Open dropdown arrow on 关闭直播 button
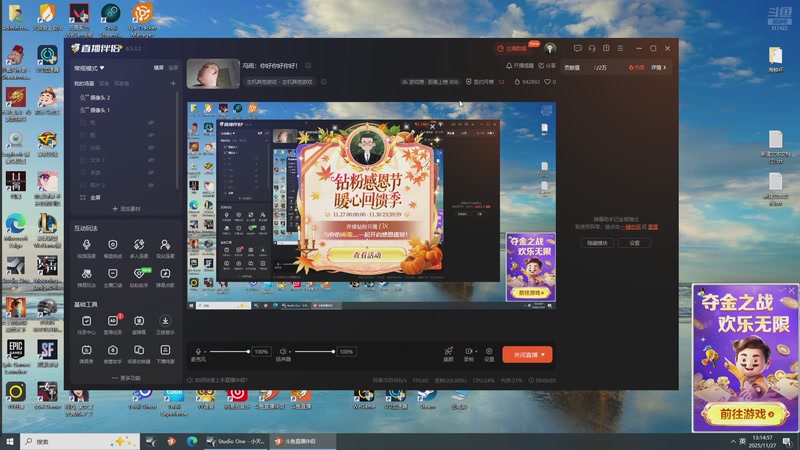Image resolution: width=800 pixels, height=450 pixels. pyautogui.click(x=543, y=355)
